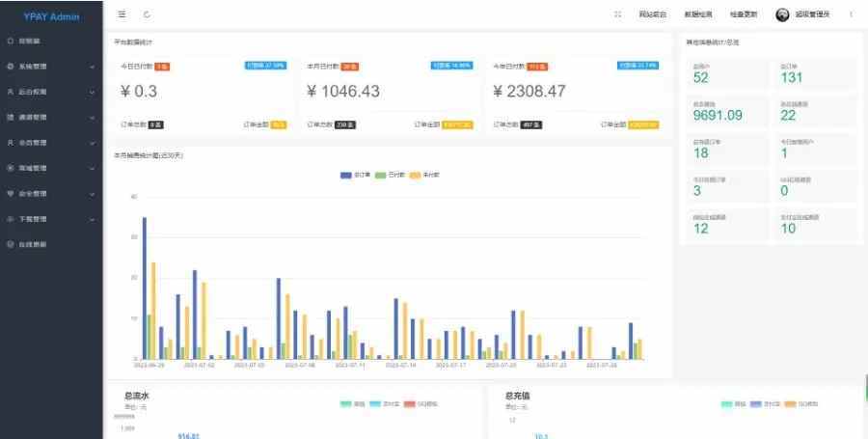
Task: Click the blue rate badge on the ¥ 1046.43 card
Action: (x=451, y=66)
